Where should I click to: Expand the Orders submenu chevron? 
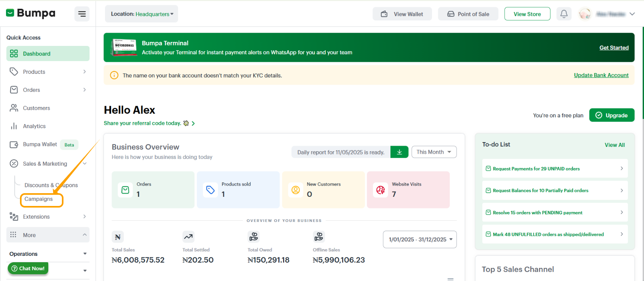pos(84,90)
